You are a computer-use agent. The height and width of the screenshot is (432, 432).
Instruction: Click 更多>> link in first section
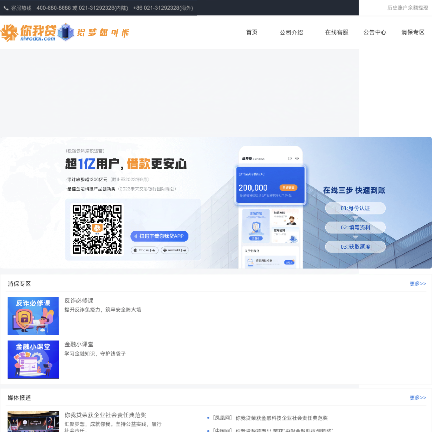pyautogui.click(x=418, y=284)
